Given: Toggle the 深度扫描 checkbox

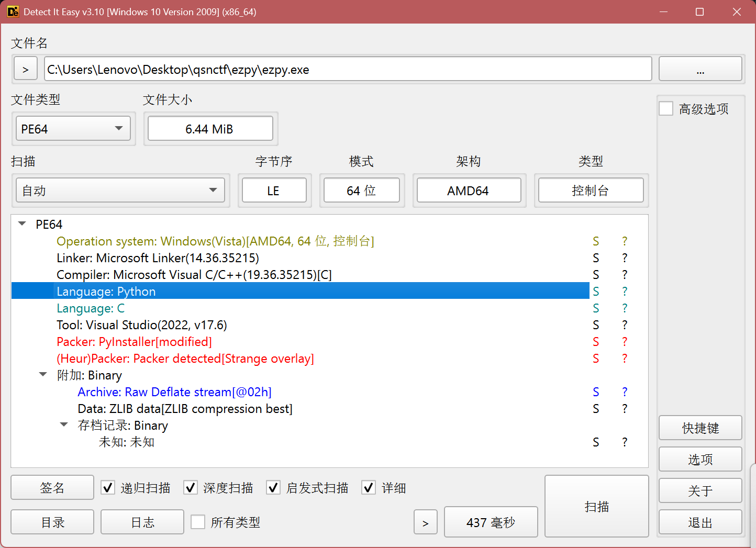Looking at the screenshot, I should tap(191, 488).
